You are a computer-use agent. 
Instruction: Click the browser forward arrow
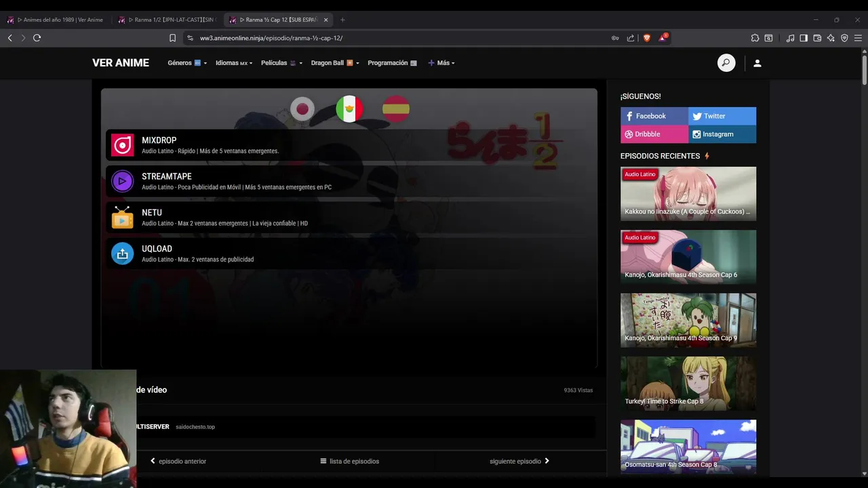(23, 38)
